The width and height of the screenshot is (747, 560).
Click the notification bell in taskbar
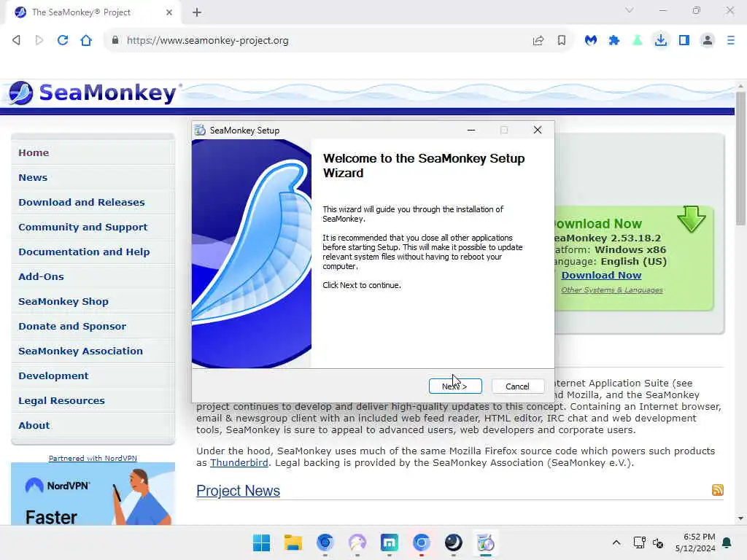(x=727, y=542)
